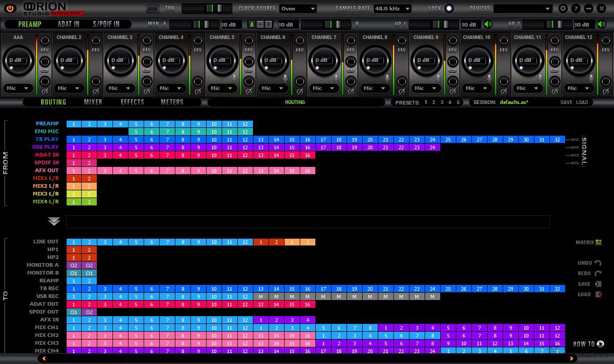Screen dimensions: 614x364
Task: Open the routing Matrix view icon
Action: pos(598,242)
